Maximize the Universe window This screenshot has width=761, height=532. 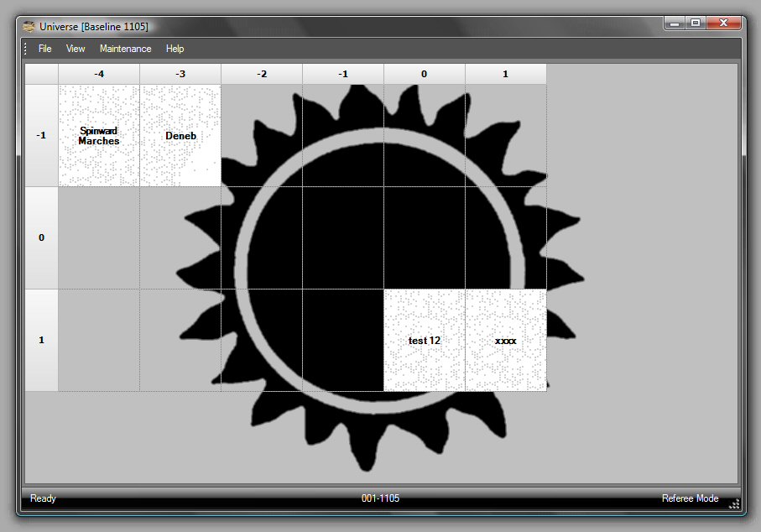pyautogui.click(x=696, y=23)
